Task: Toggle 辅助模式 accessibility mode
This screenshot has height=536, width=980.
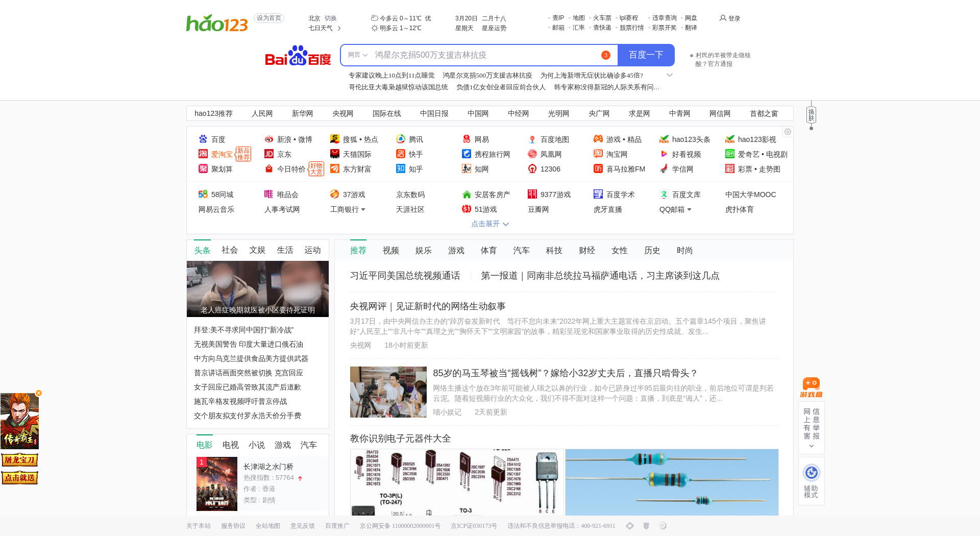Action: (811, 481)
